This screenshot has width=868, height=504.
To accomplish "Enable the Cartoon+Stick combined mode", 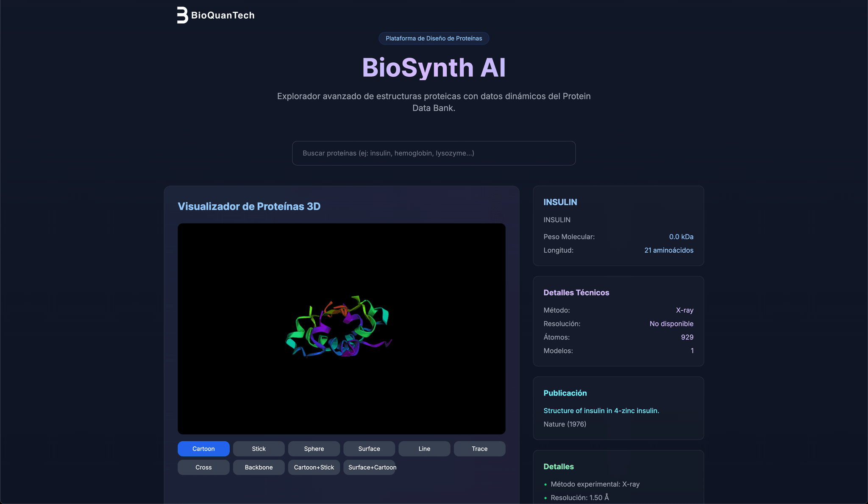I will (314, 467).
